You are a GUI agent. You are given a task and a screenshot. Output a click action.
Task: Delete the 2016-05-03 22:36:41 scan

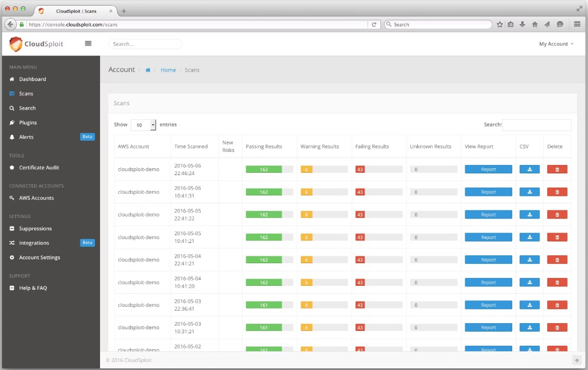click(557, 305)
